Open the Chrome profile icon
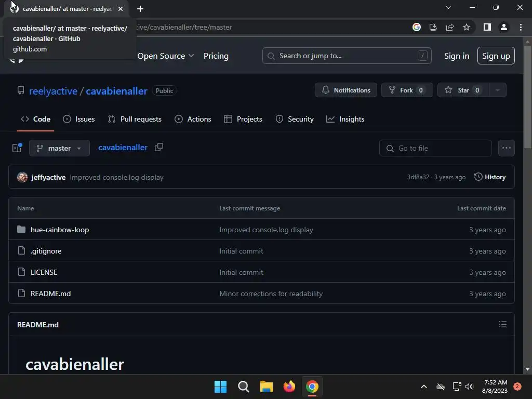Image resolution: width=532 pixels, height=399 pixels. tap(504, 27)
